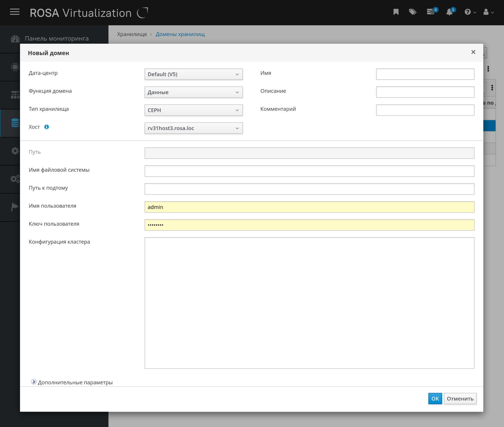Expand Дополнительные параметры section
504x427 pixels.
[34, 382]
